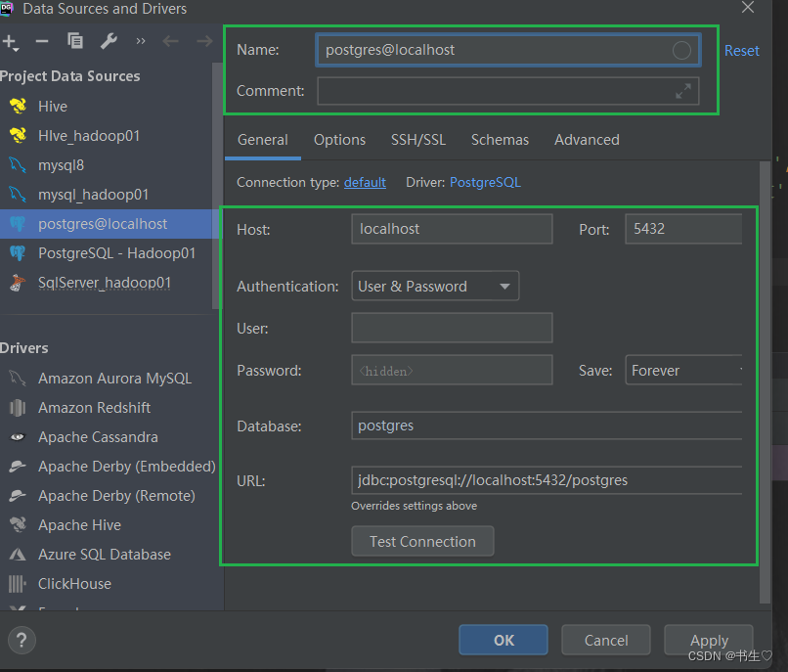Open the PostgreSQL driver link

click(x=485, y=182)
